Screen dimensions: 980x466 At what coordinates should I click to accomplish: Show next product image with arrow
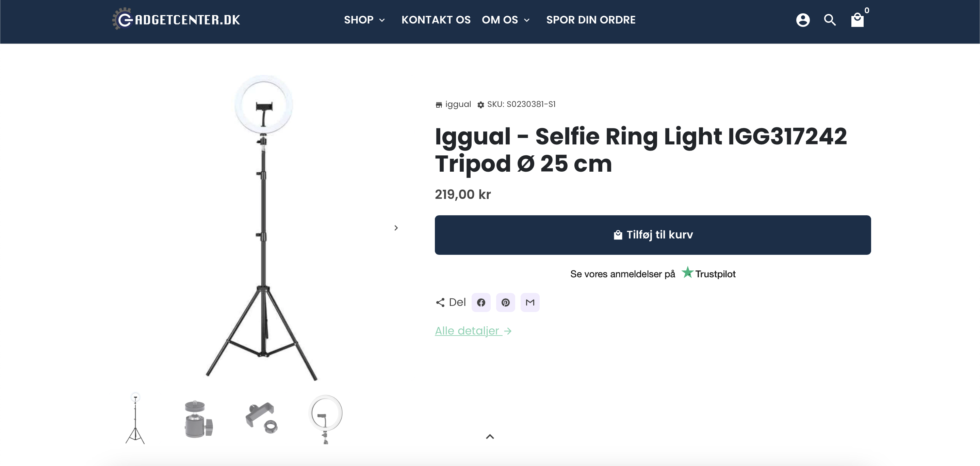[396, 228]
